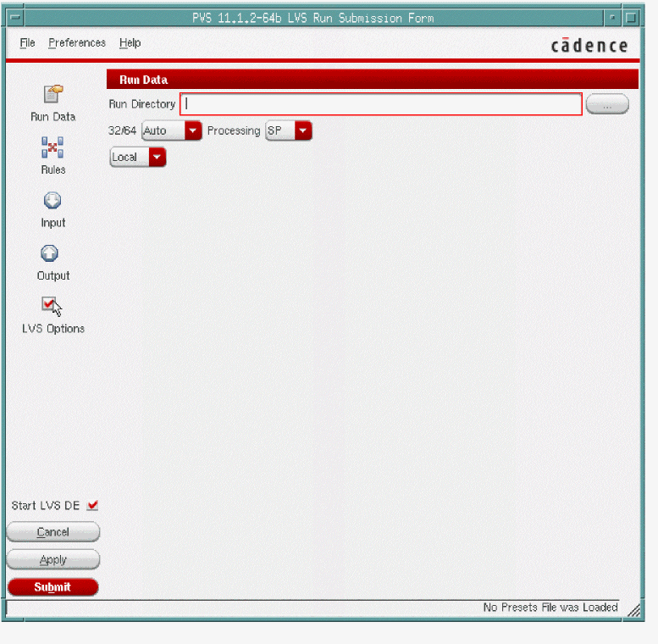Click the Apply button
Viewport: 658px width, 644px height.
53,559
